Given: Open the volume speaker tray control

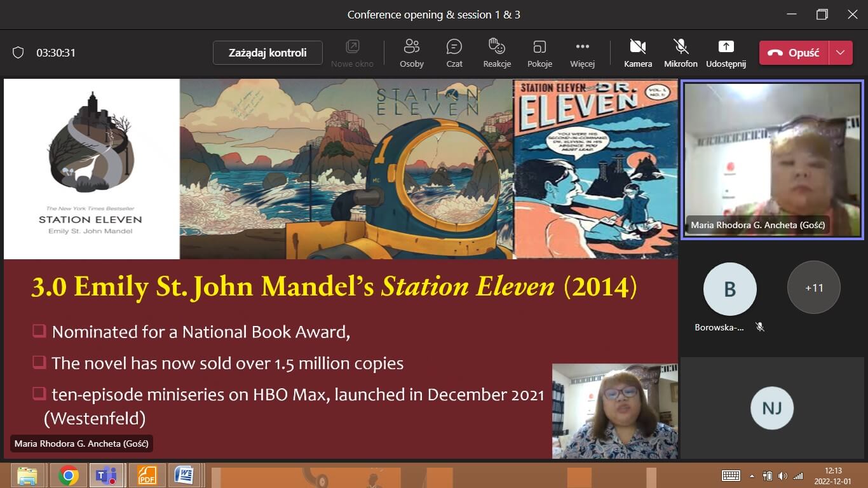Looking at the screenshot, I should [783, 475].
